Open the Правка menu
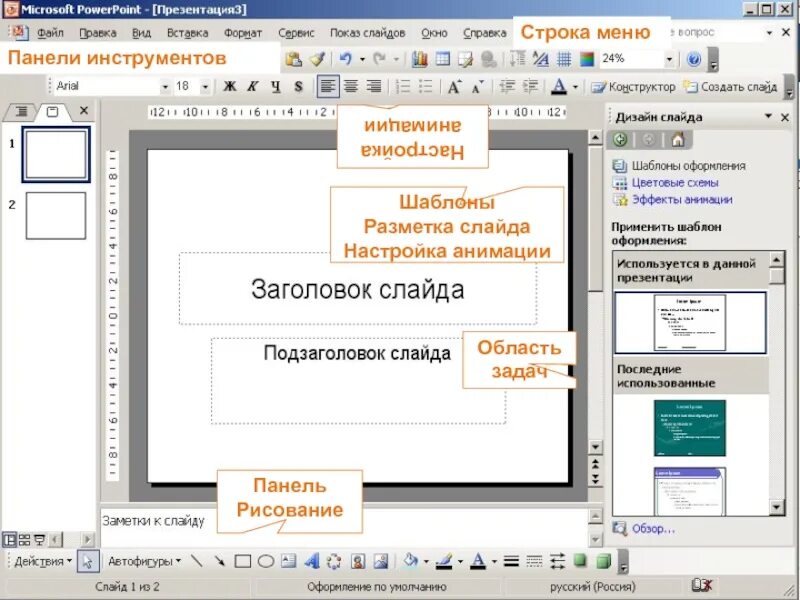Viewport: 800px width, 600px height. [x=97, y=33]
